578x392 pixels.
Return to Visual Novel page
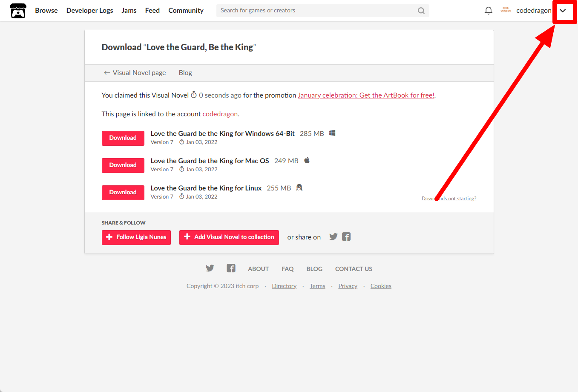(x=135, y=73)
